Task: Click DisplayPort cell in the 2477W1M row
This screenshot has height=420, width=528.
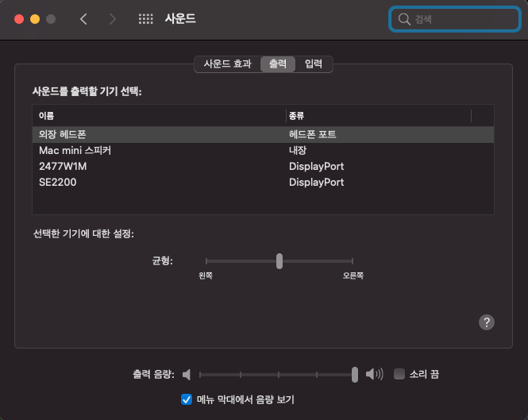Action: point(316,167)
